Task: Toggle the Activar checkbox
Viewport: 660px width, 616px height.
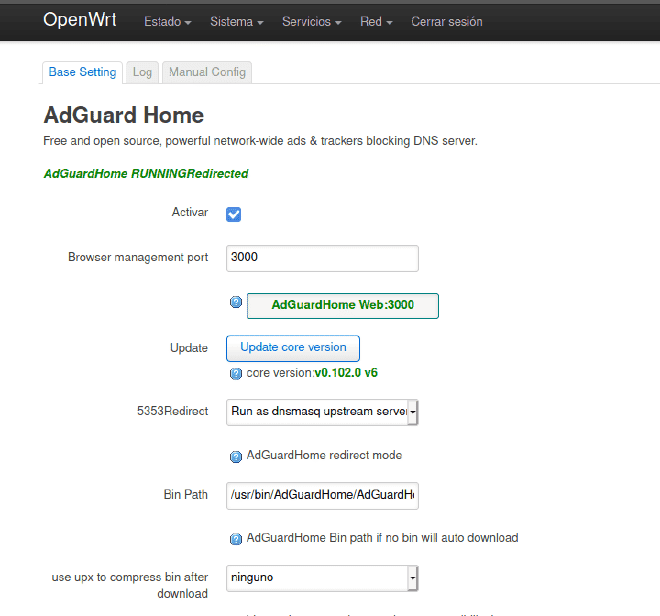Action: coord(234,214)
